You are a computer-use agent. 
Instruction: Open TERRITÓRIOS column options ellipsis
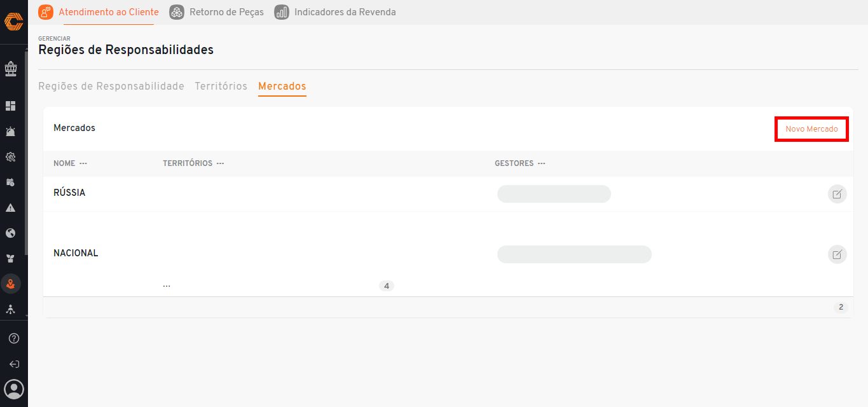220,163
